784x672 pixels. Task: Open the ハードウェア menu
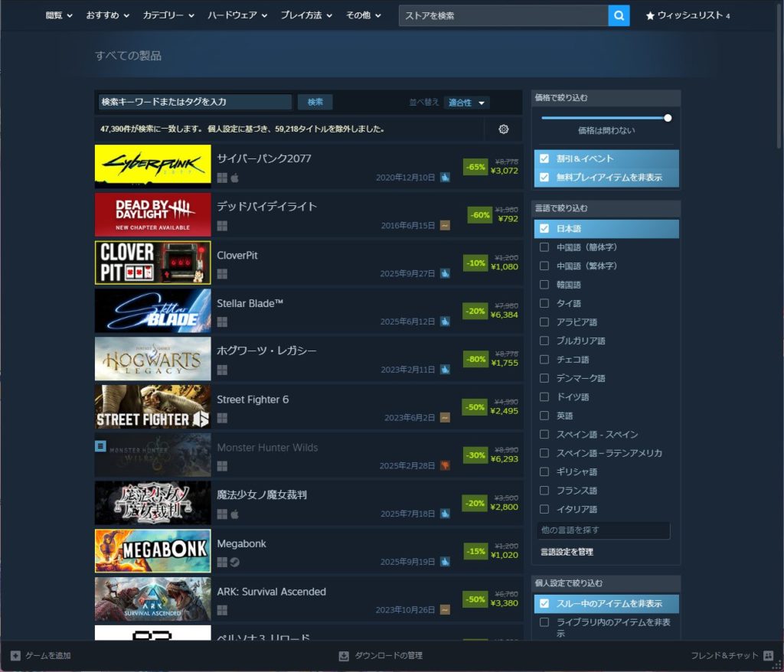pyautogui.click(x=237, y=15)
